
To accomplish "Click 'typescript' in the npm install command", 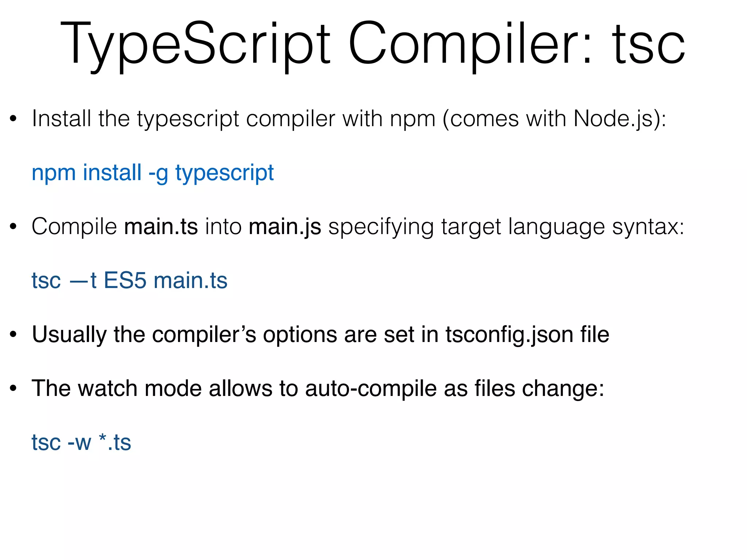I will [224, 173].
